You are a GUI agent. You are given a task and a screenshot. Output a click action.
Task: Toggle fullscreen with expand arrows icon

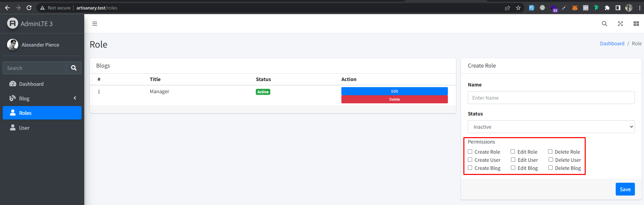(620, 24)
